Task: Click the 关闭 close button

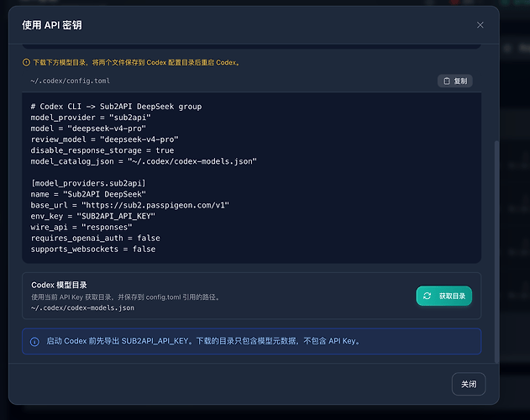Action: pyautogui.click(x=469, y=384)
